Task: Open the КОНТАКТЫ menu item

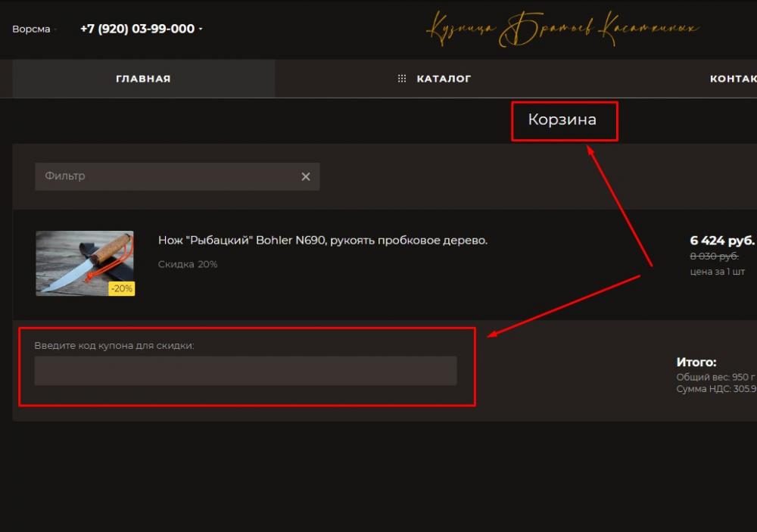Action: pyautogui.click(x=733, y=79)
